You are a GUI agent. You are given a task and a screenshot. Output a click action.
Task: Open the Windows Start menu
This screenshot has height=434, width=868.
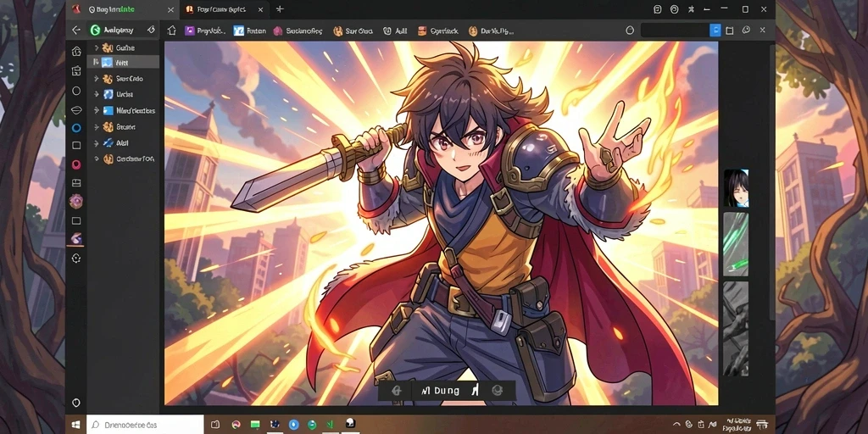point(76,425)
